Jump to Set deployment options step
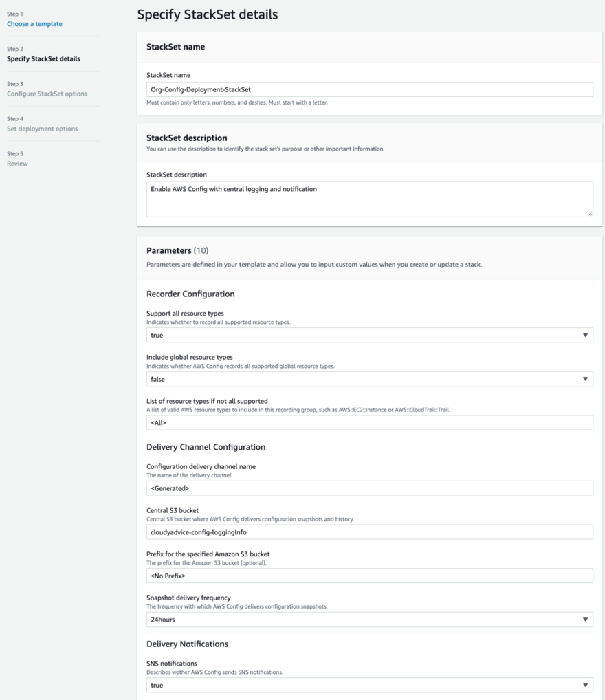Screen dimensions: 605x700 [x=42, y=129]
